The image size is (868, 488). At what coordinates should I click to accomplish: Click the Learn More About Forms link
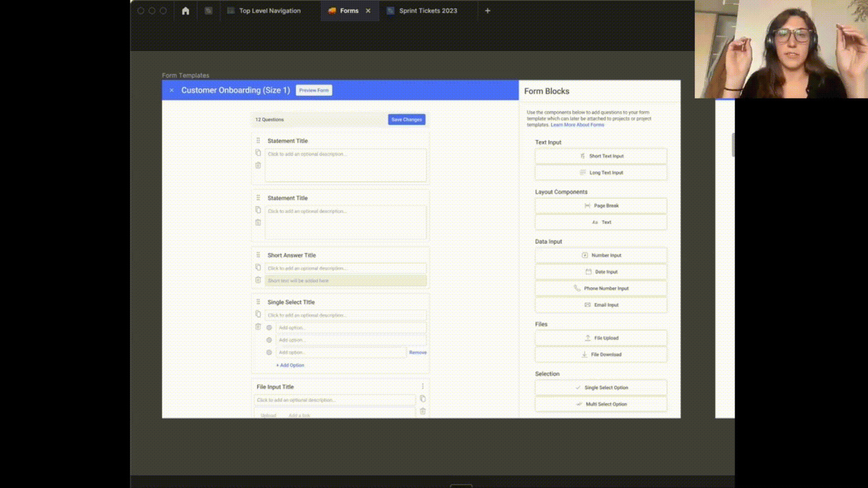[x=577, y=125]
